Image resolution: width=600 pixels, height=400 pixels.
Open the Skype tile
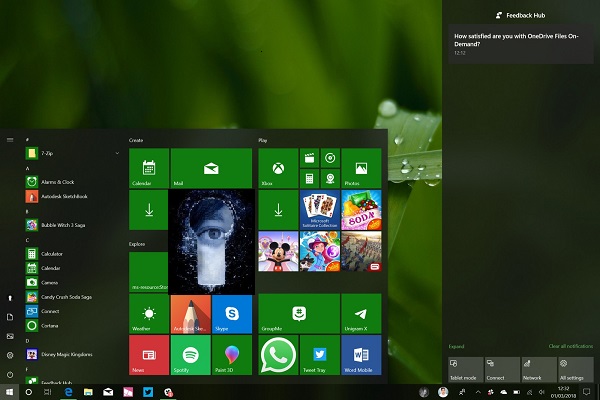click(x=231, y=314)
